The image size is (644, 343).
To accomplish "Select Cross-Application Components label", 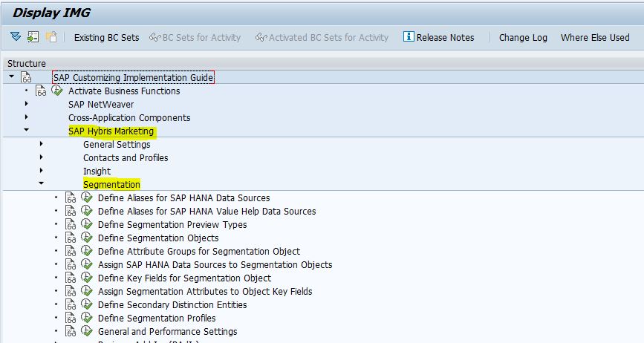I will click(129, 118).
